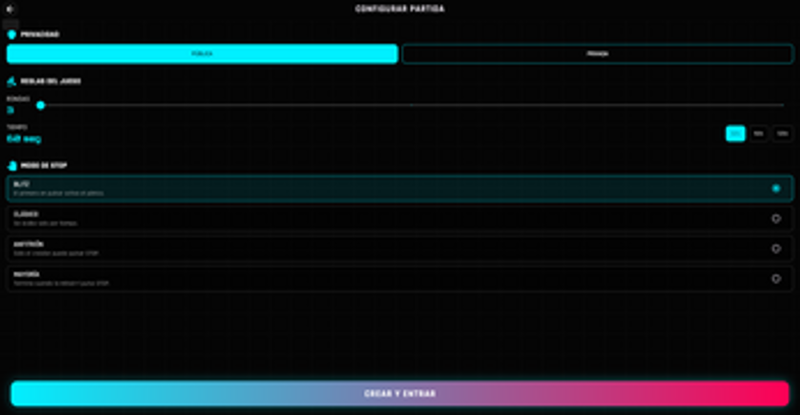This screenshot has height=415, width=800.
Task: Click the "60 seg" time value
Action: (x=23, y=138)
